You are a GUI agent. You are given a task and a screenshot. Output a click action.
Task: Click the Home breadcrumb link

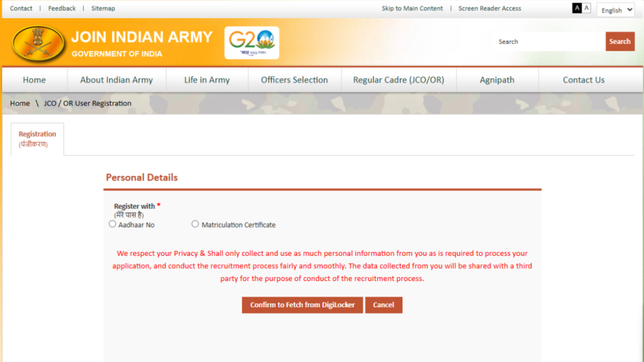[x=20, y=103]
